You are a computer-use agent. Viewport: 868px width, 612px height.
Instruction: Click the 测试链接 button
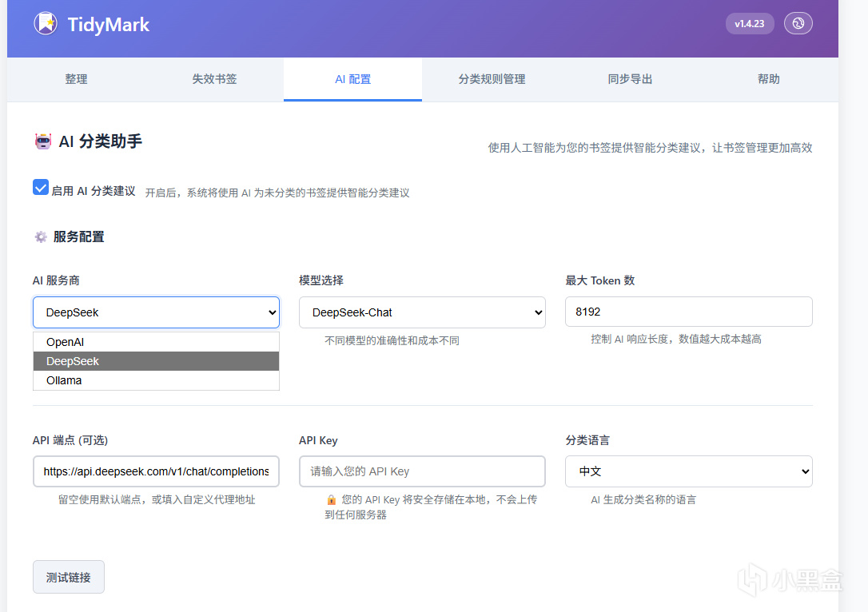click(x=69, y=577)
